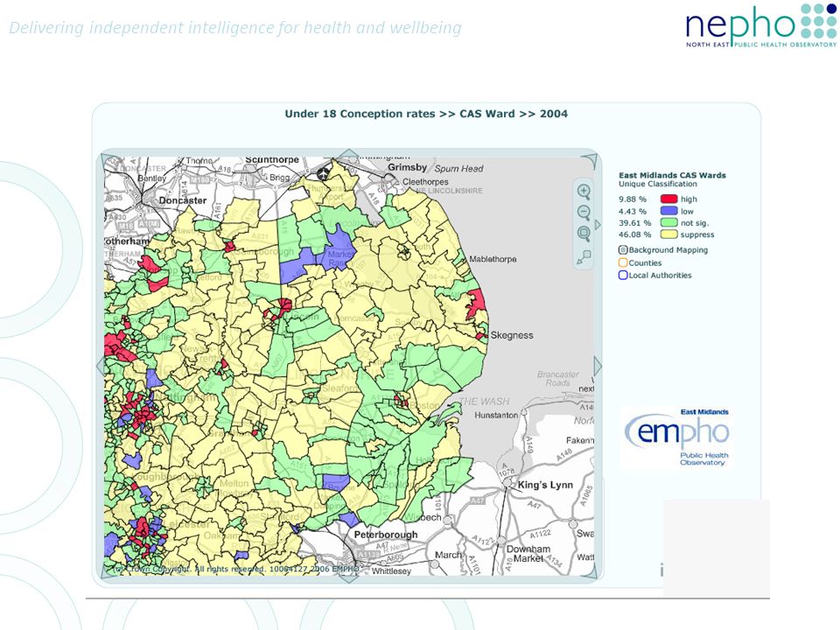Click the East Midlands empho logo

coord(676,437)
